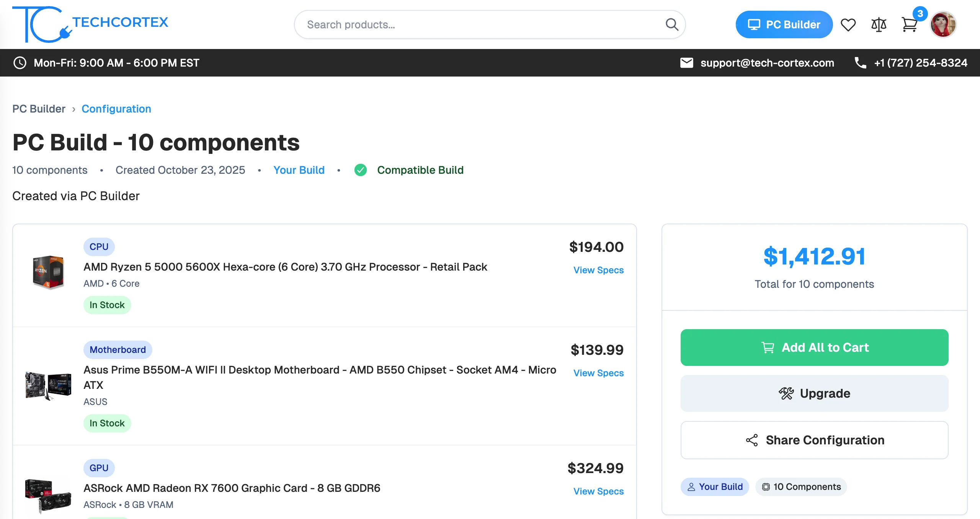Open the AMD Ryzen 5 5600X product title

tap(285, 267)
